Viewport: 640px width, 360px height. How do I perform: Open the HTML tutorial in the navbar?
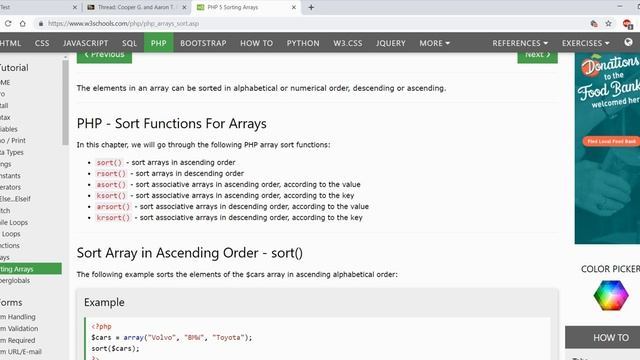click(10, 43)
